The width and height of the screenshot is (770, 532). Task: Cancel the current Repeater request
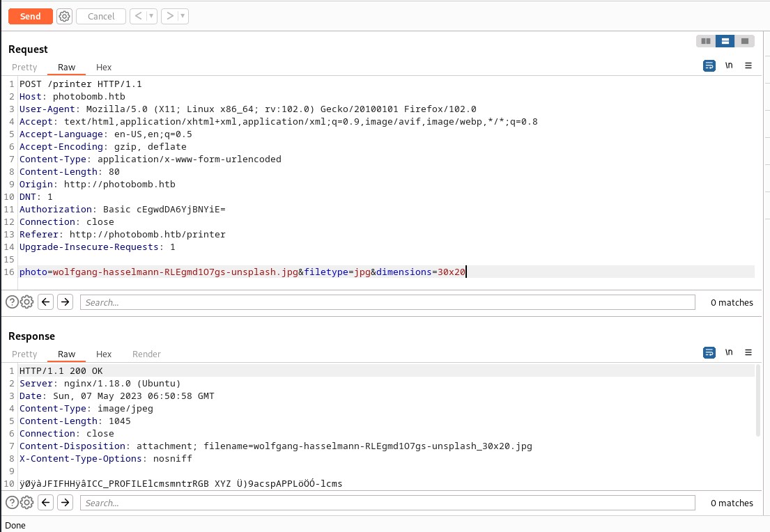100,16
